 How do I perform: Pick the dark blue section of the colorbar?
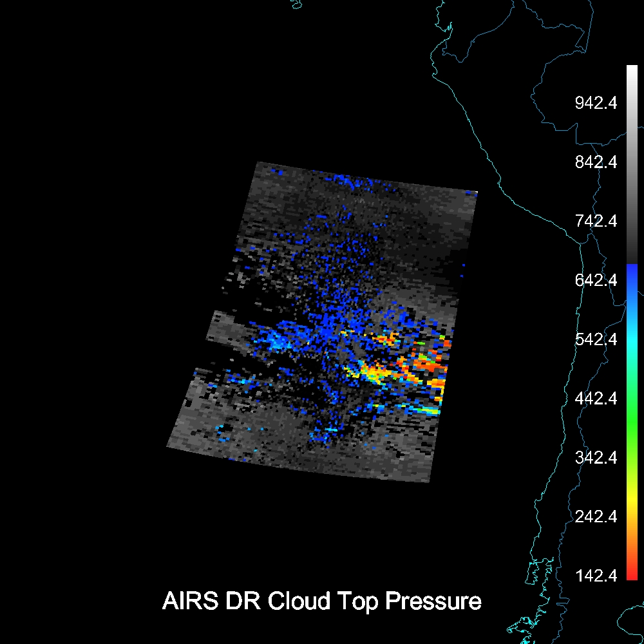point(631,277)
